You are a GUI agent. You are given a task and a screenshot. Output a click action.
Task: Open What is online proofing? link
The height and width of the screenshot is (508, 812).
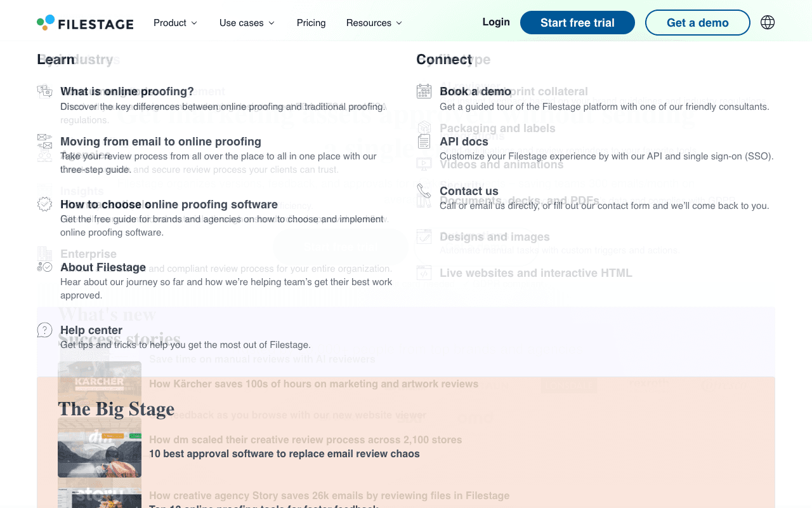point(127,91)
